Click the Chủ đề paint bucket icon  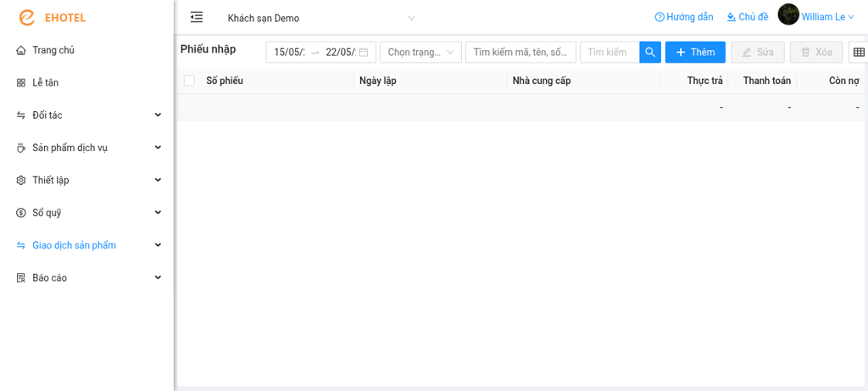pos(732,17)
